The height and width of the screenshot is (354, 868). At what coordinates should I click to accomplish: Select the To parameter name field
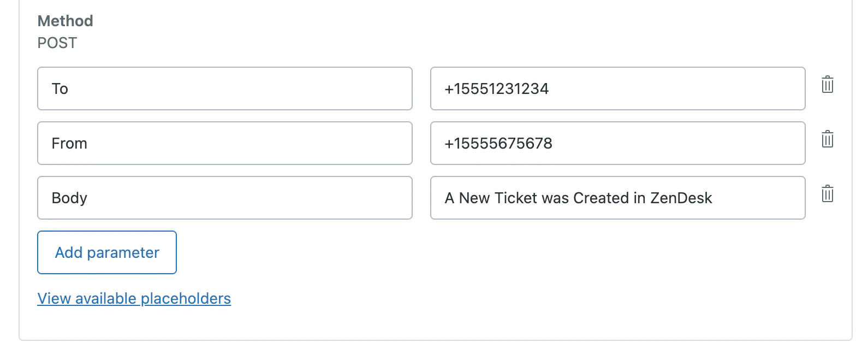click(224, 88)
